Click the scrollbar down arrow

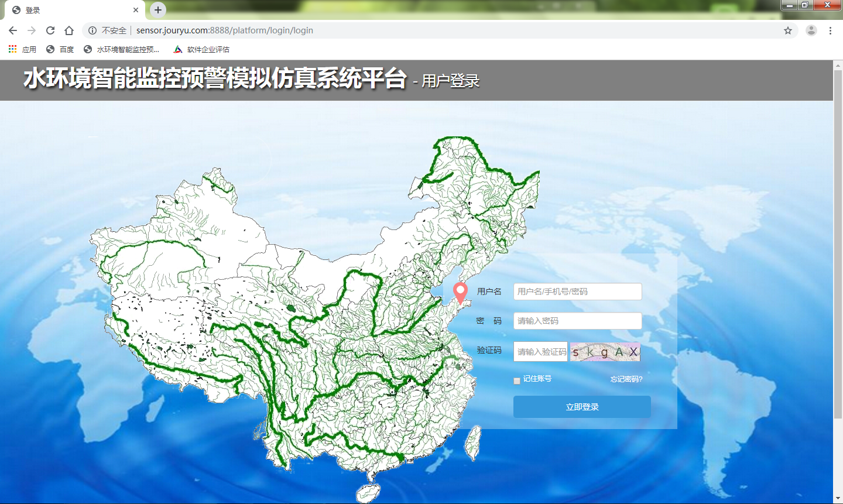(838, 499)
